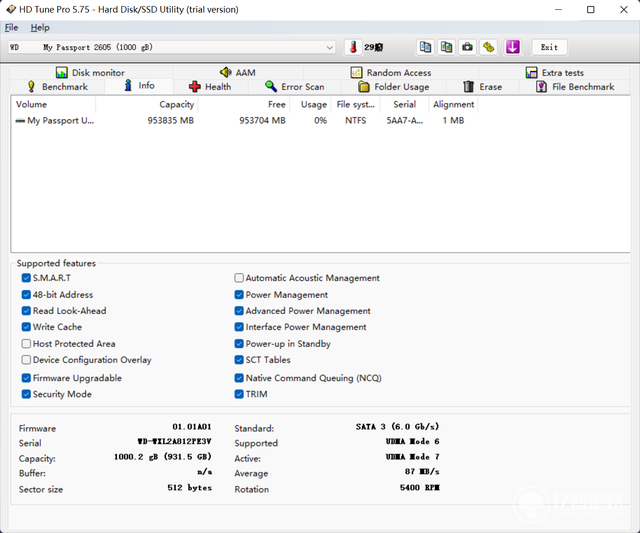Toggle the SCT Tables checkbox
This screenshot has width=640, height=533.
coord(239,360)
